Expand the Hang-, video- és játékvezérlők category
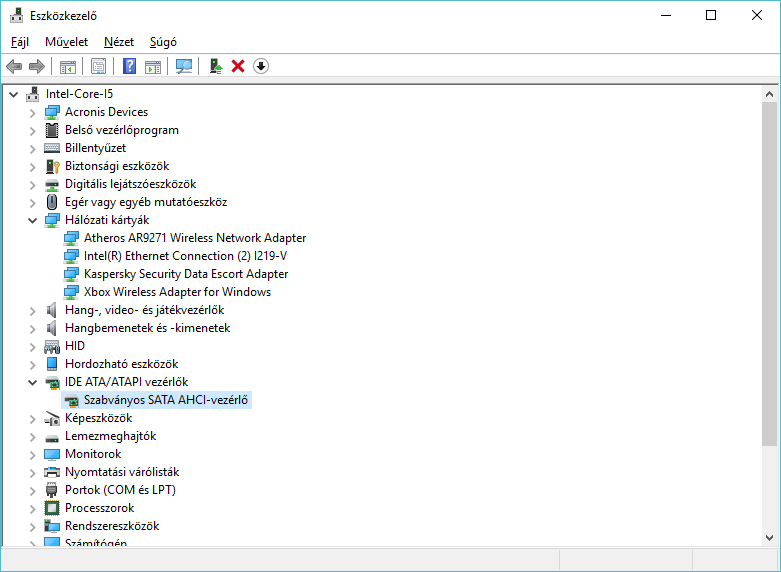The width and height of the screenshot is (781, 572). (32, 311)
